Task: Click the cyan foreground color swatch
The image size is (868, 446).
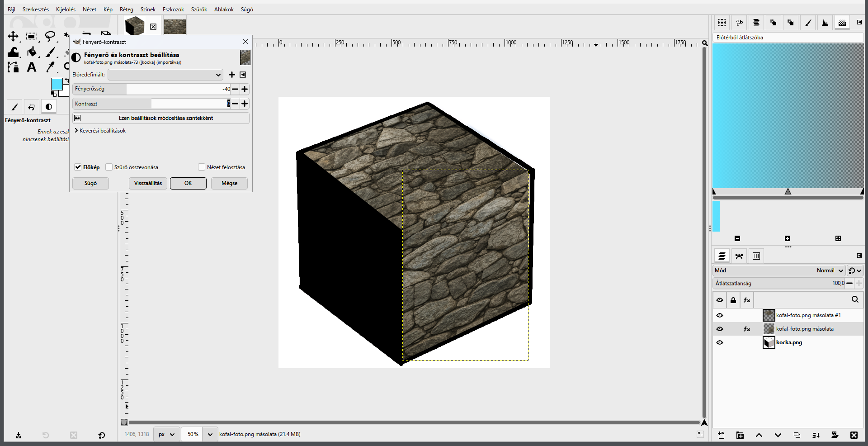Action: coord(57,84)
